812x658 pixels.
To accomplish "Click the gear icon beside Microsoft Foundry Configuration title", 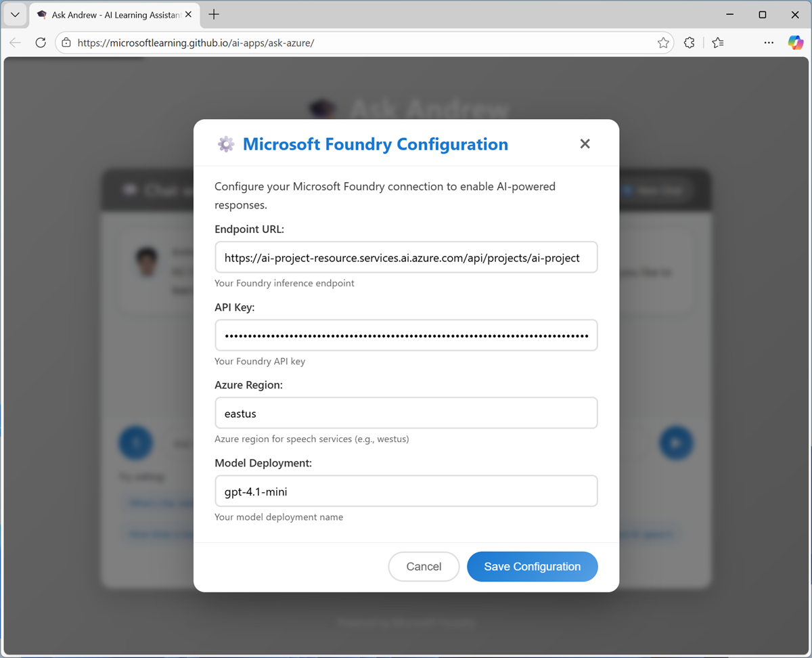I will [225, 144].
